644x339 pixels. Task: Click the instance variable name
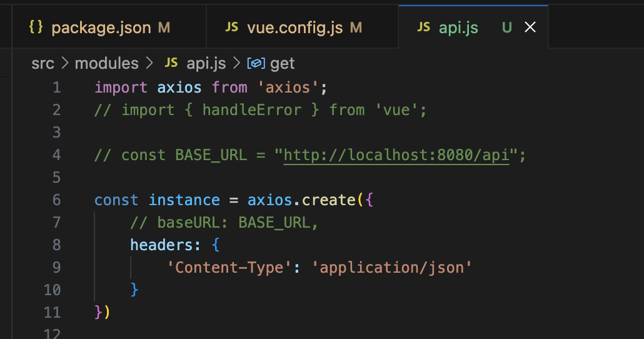click(184, 200)
